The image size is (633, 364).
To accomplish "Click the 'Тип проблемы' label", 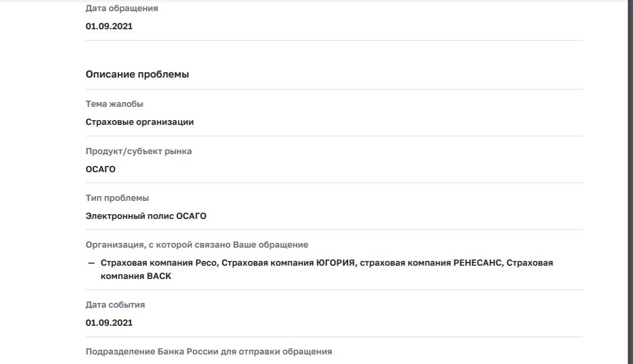I will 117,198.
